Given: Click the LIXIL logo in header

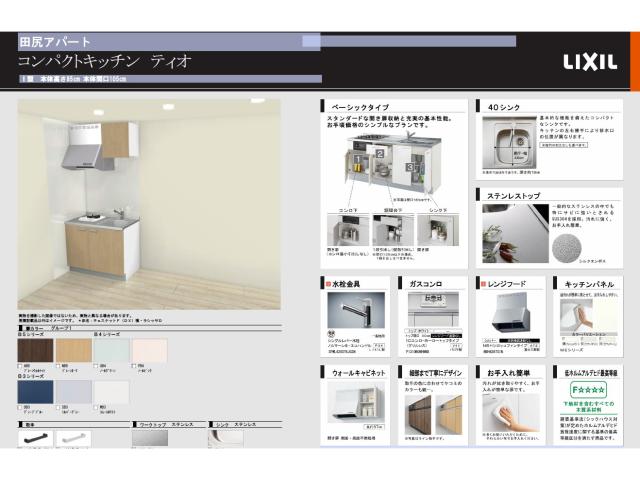Looking at the screenshot, I should [x=590, y=62].
